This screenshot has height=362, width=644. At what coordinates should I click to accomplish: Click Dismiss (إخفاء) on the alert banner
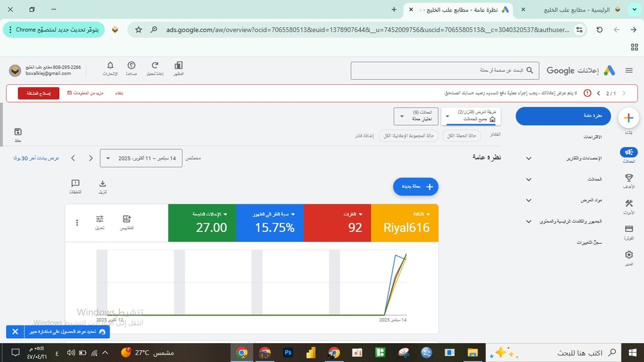point(119,93)
